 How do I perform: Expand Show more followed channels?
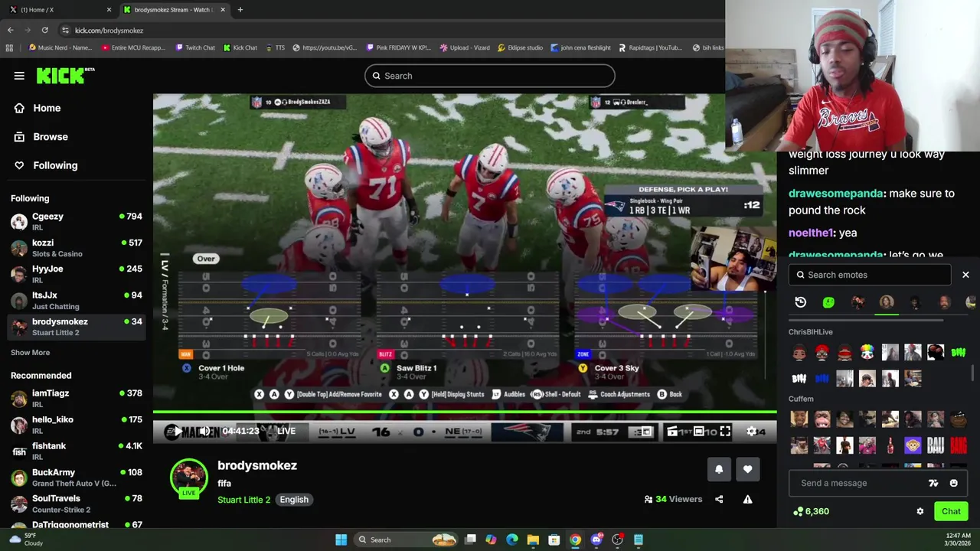click(x=30, y=352)
